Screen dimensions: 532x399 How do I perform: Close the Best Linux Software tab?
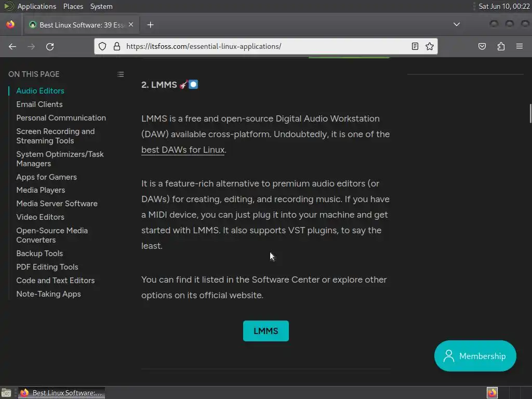131,25
